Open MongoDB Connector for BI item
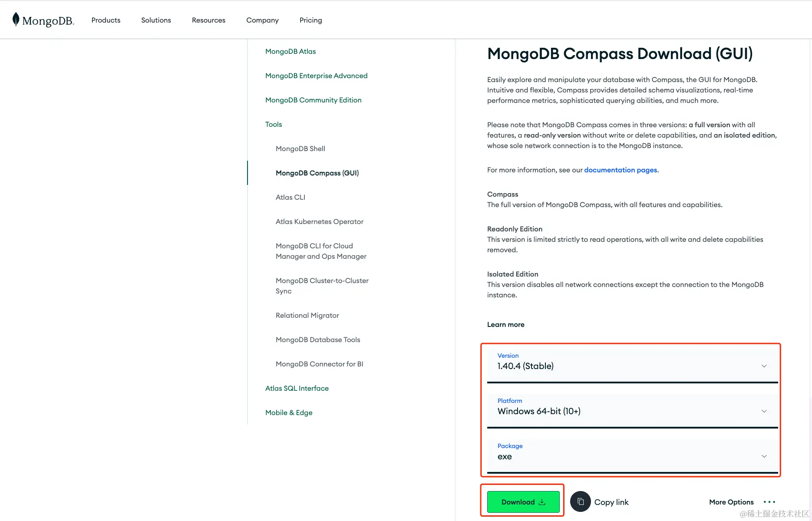Screen dimensions: 812x521 (x=319, y=364)
